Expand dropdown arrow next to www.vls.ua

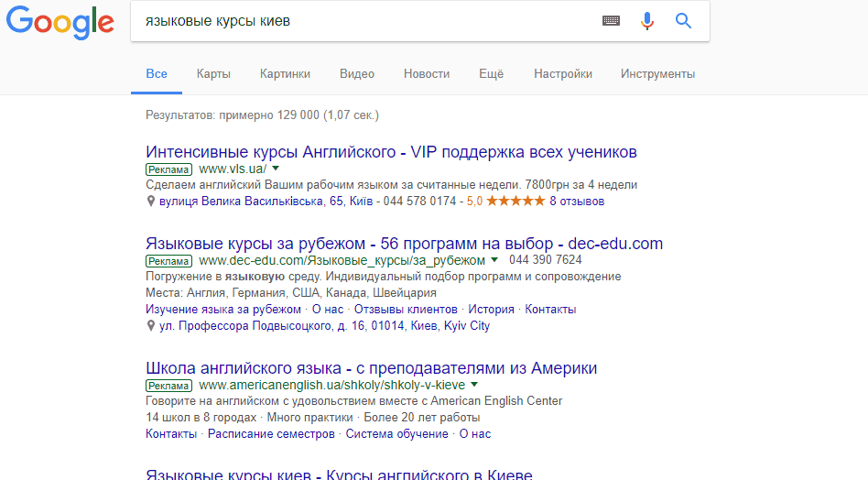[276, 169]
